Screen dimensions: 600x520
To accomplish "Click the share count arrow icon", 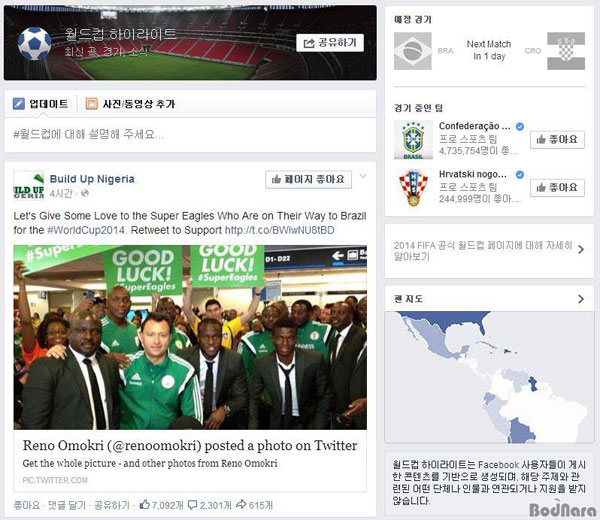I will [241, 505].
